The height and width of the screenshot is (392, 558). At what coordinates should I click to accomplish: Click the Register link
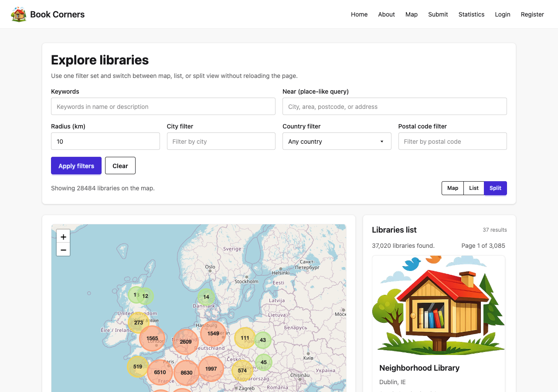point(532,14)
